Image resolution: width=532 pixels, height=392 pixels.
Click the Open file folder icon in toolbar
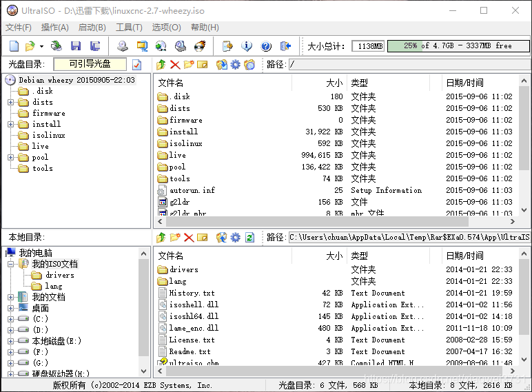pyautogui.click(x=30, y=45)
